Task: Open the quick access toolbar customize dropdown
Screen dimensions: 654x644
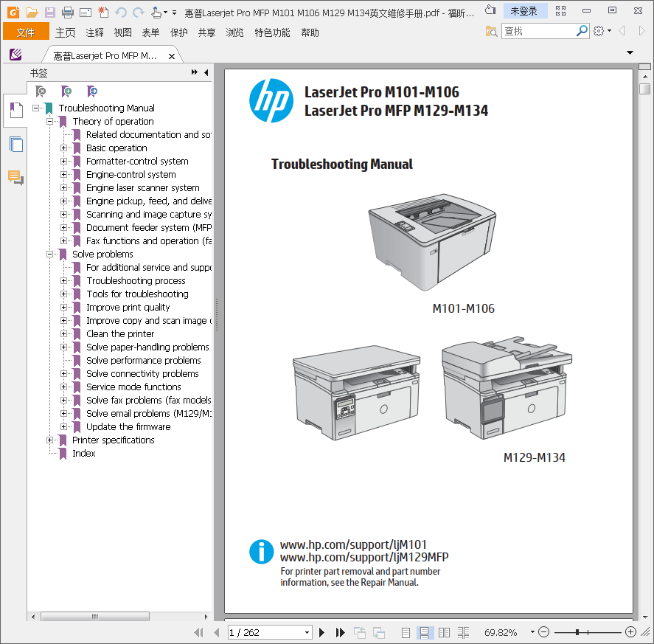Action: (x=174, y=13)
